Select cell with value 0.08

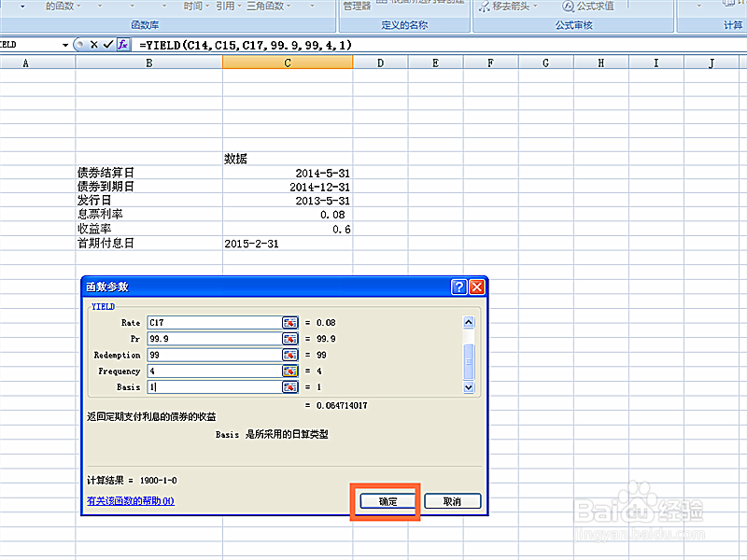(x=288, y=215)
